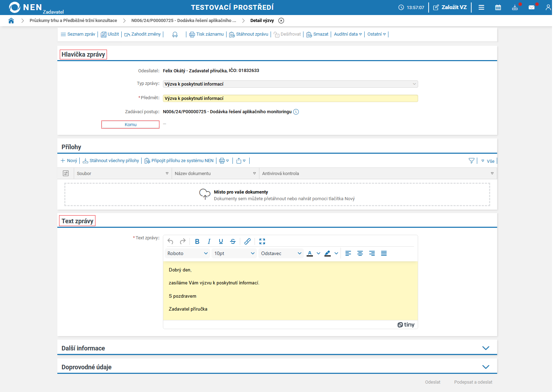Click the undo arrow in editor

(170, 241)
